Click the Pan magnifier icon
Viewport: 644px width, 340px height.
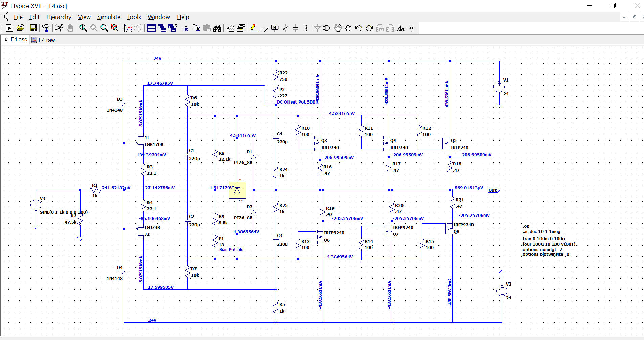tap(94, 28)
